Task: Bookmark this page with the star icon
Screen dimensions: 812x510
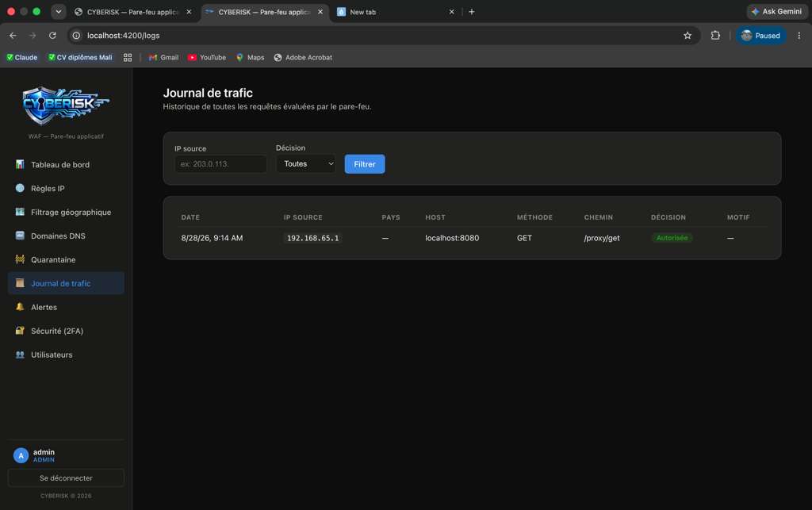Action: [688, 36]
